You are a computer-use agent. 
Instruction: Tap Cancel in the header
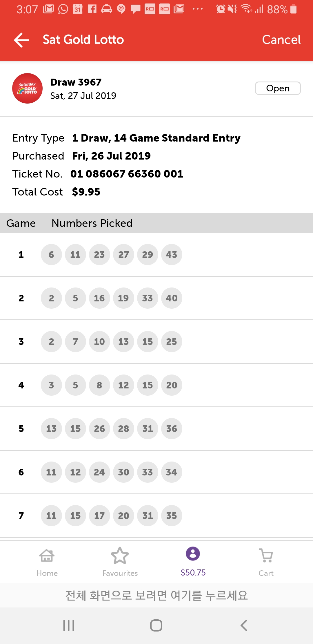coord(281,40)
